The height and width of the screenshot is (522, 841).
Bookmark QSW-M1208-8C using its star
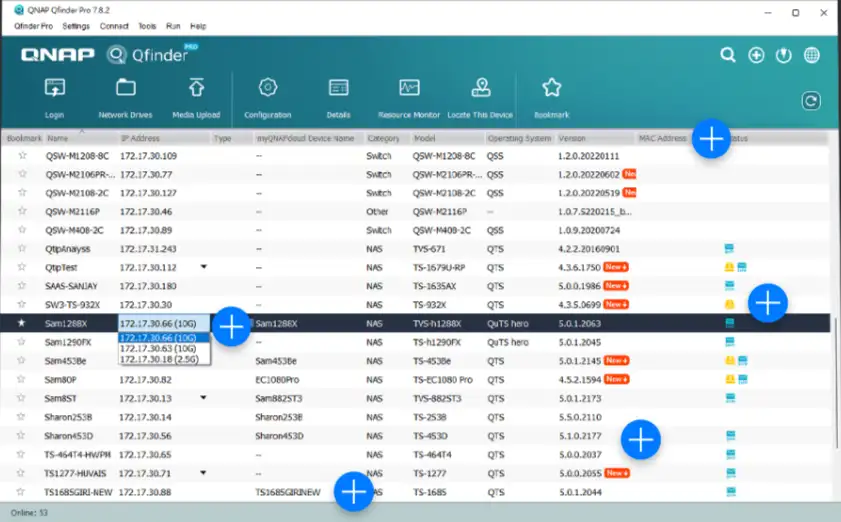pos(22,156)
